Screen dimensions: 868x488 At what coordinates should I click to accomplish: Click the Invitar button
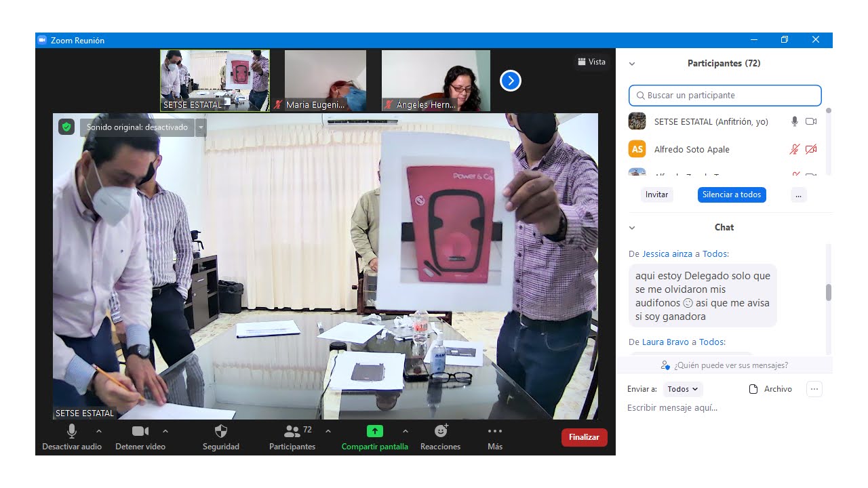click(x=656, y=195)
